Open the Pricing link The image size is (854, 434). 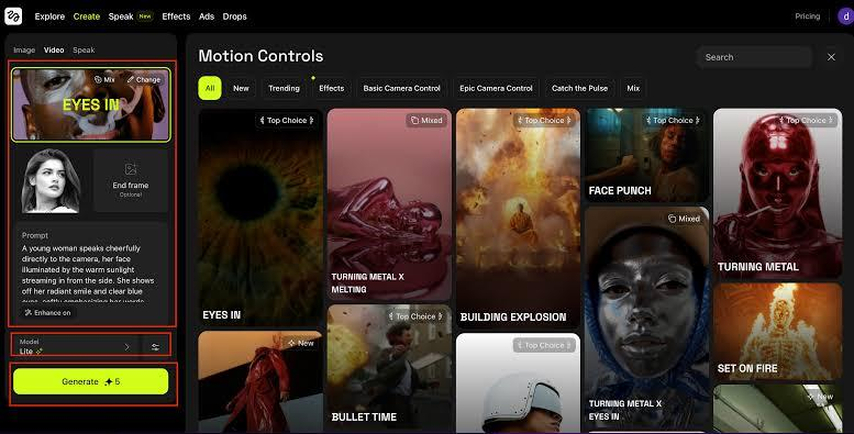coord(807,16)
